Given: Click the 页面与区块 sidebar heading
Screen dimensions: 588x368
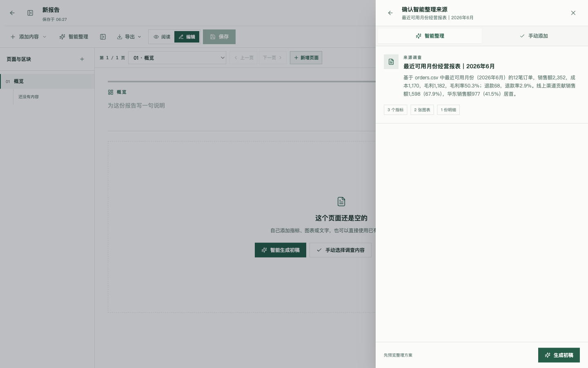Looking at the screenshot, I should point(19,59).
